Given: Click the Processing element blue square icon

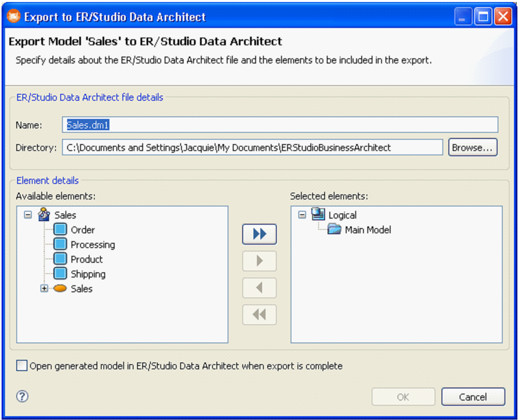Looking at the screenshot, I should (x=60, y=244).
